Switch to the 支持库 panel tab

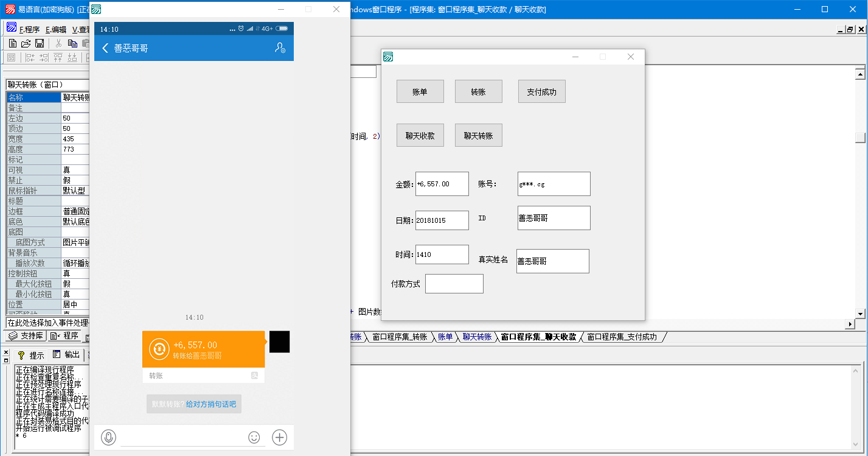26,336
